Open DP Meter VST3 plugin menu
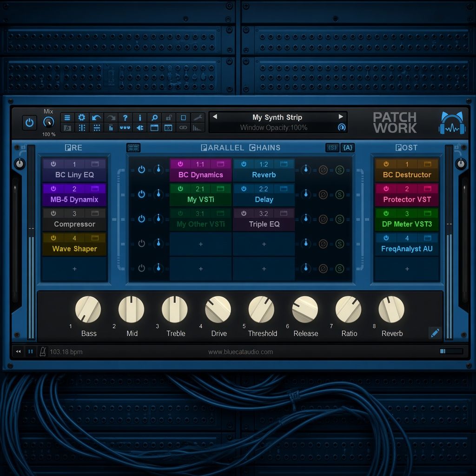Screen dimensions: 476x476 click(407, 224)
